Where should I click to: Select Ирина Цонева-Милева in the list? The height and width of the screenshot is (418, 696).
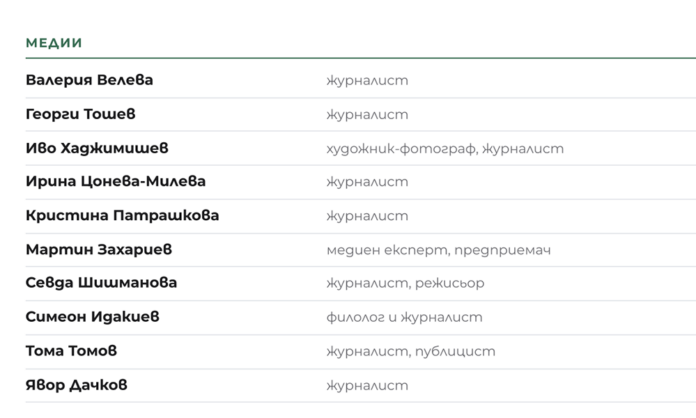click(x=115, y=181)
